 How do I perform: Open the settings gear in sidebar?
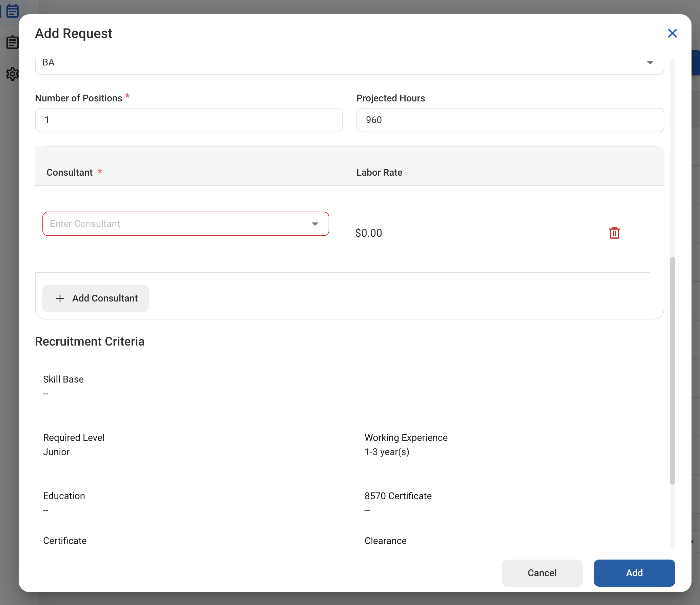pos(13,74)
